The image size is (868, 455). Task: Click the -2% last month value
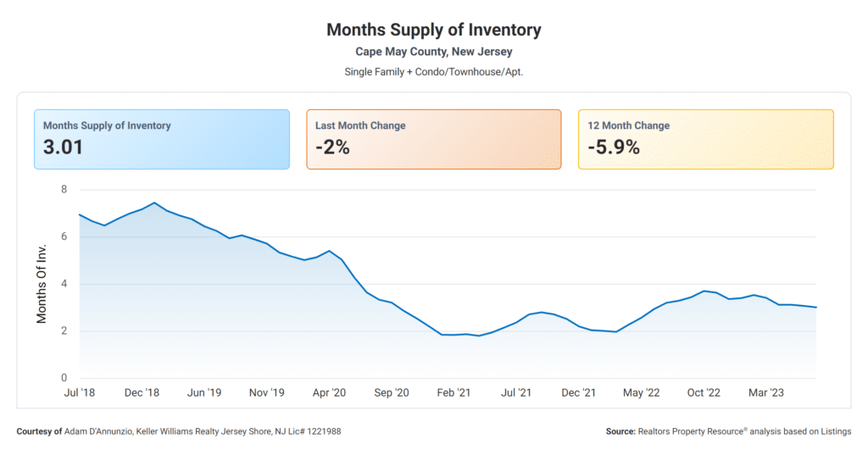[332, 147]
